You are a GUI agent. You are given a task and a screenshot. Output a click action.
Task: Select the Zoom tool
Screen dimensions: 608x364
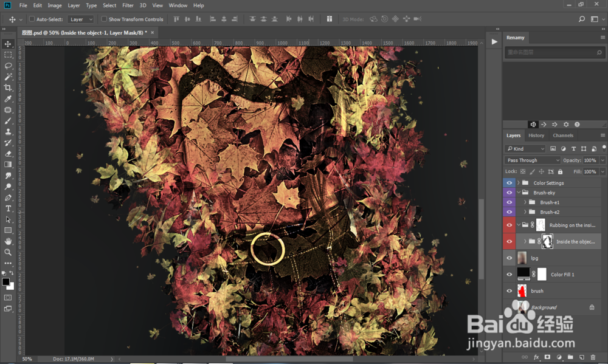click(8, 252)
